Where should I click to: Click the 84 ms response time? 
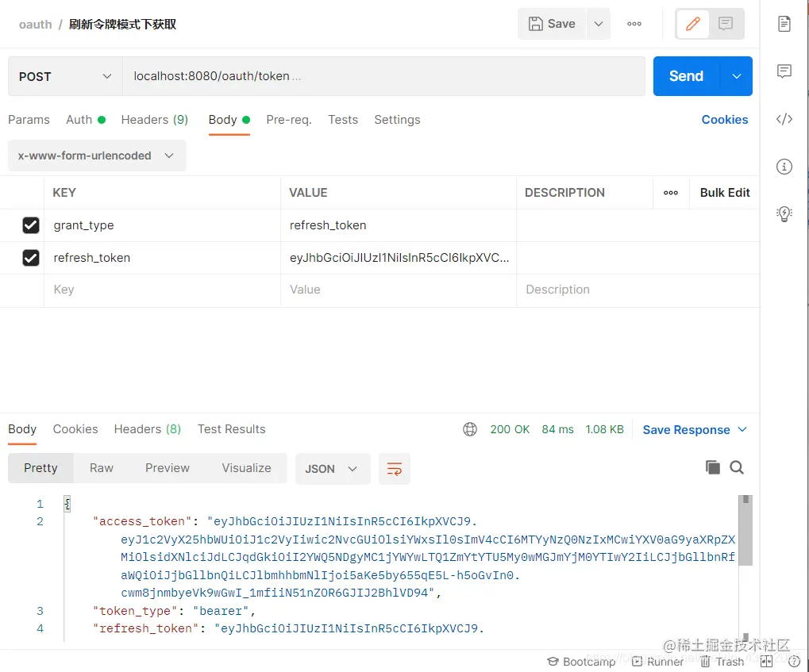(557, 429)
